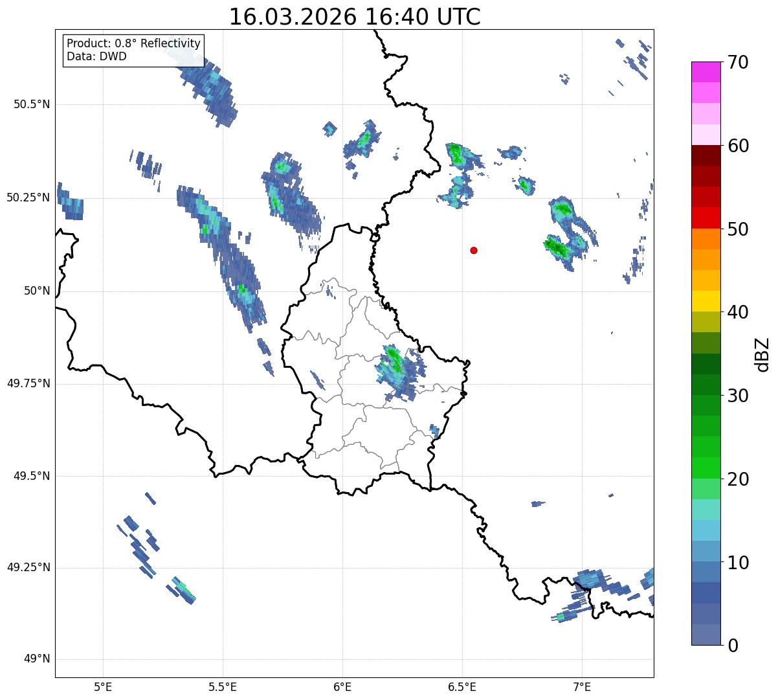Pick the slate blue swatch at 0 dBZ

(x=706, y=635)
